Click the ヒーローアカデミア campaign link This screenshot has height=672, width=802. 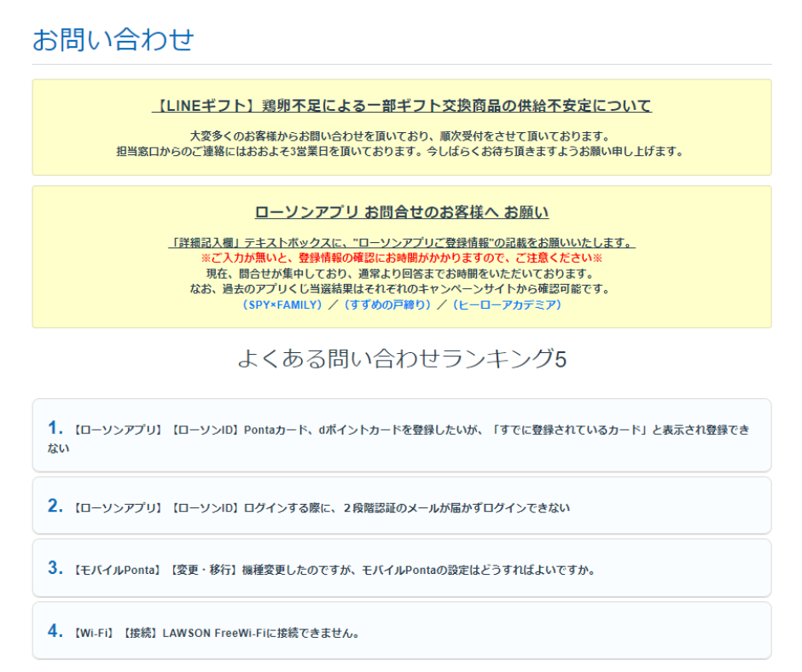tap(507, 304)
